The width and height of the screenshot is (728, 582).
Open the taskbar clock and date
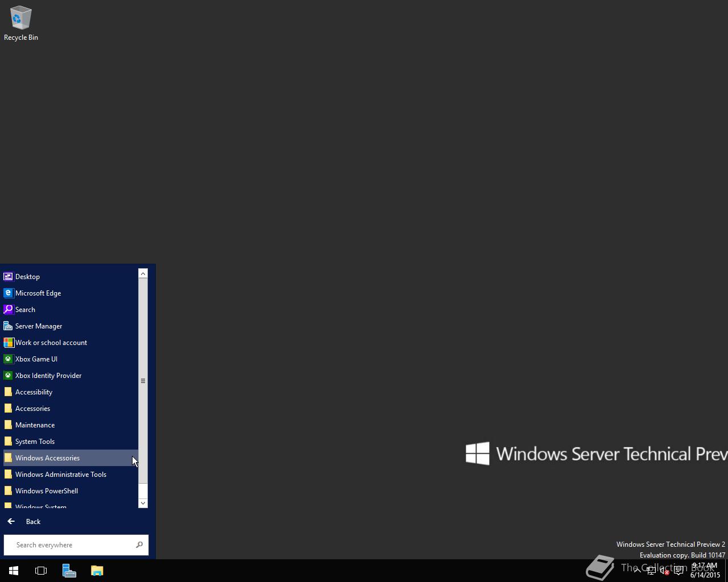pos(705,571)
